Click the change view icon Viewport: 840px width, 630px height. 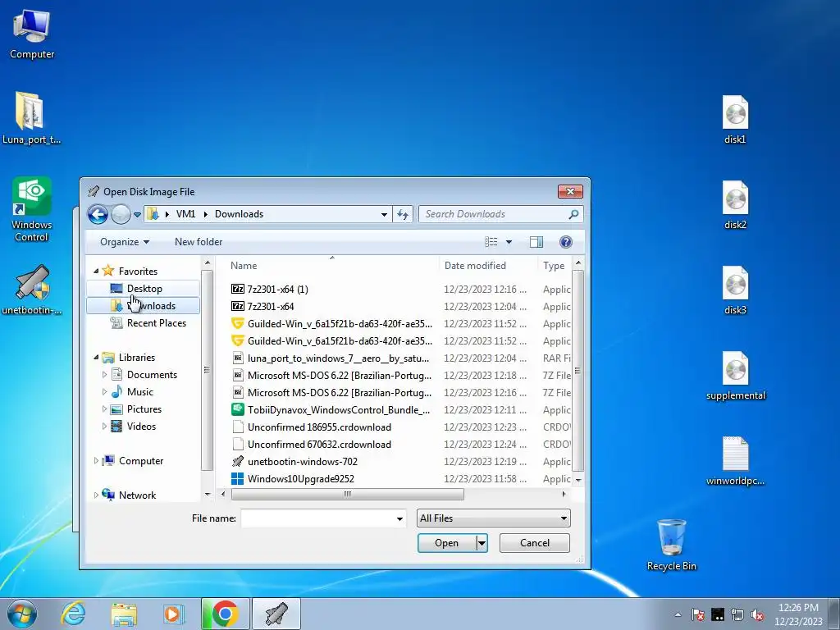[x=491, y=242]
